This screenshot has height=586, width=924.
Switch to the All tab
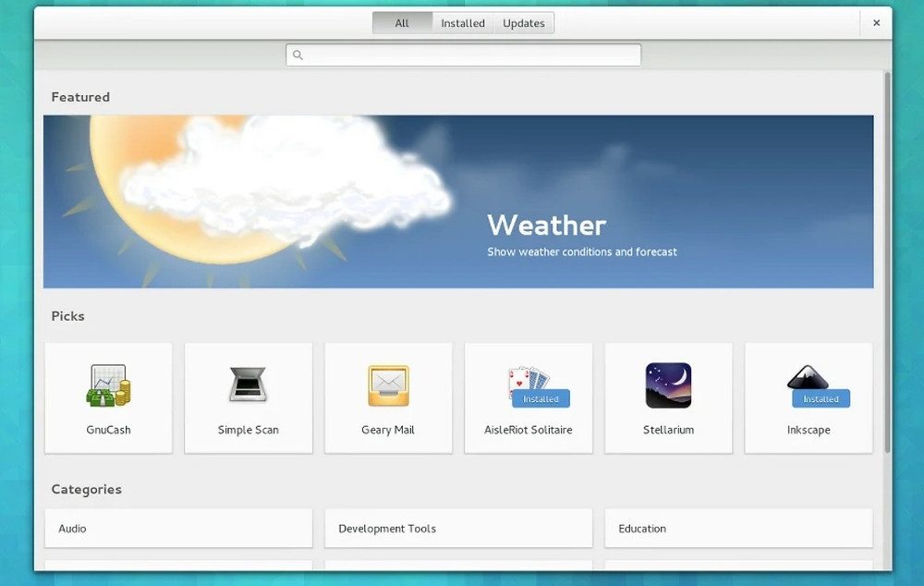click(402, 23)
